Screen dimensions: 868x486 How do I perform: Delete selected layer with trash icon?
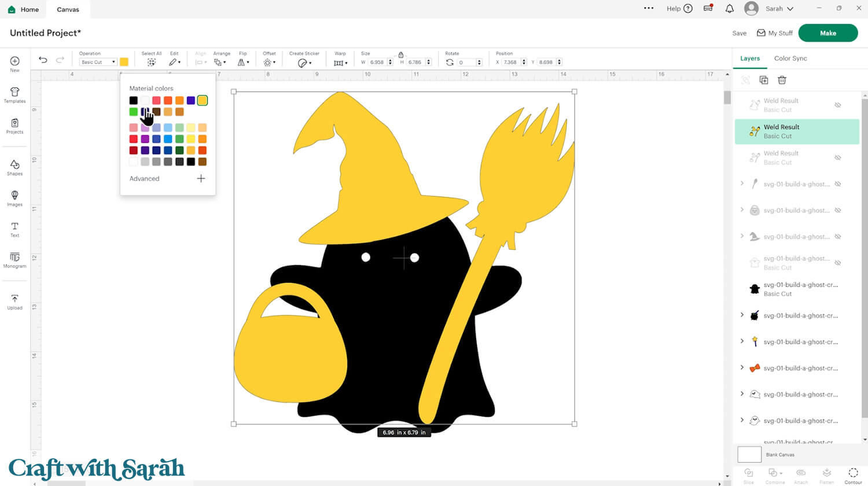pos(782,80)
